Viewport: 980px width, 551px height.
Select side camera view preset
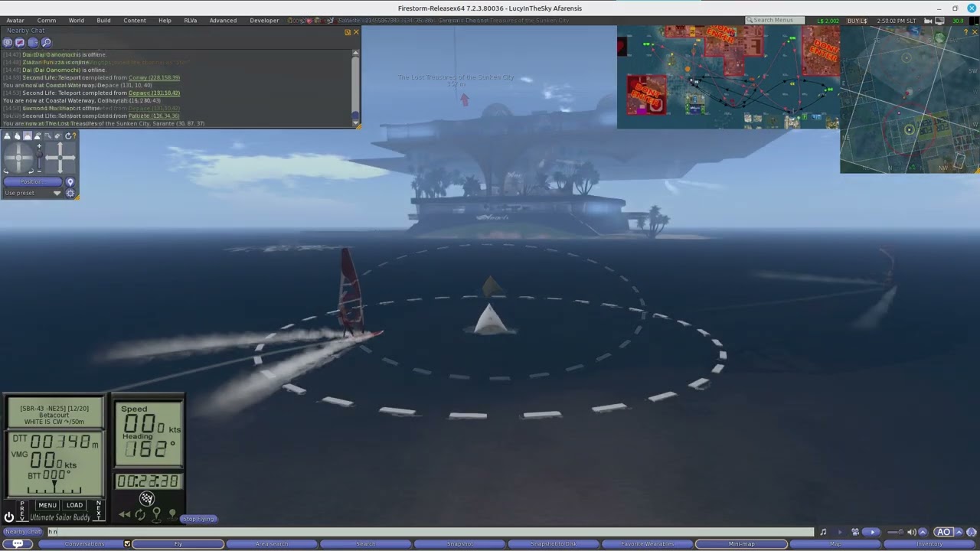point(17,136)
